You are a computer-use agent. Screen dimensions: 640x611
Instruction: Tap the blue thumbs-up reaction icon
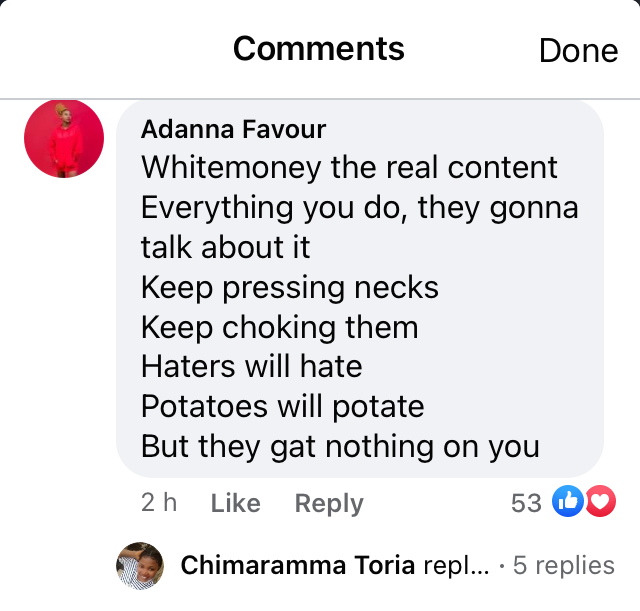click(x=568, y=501)
